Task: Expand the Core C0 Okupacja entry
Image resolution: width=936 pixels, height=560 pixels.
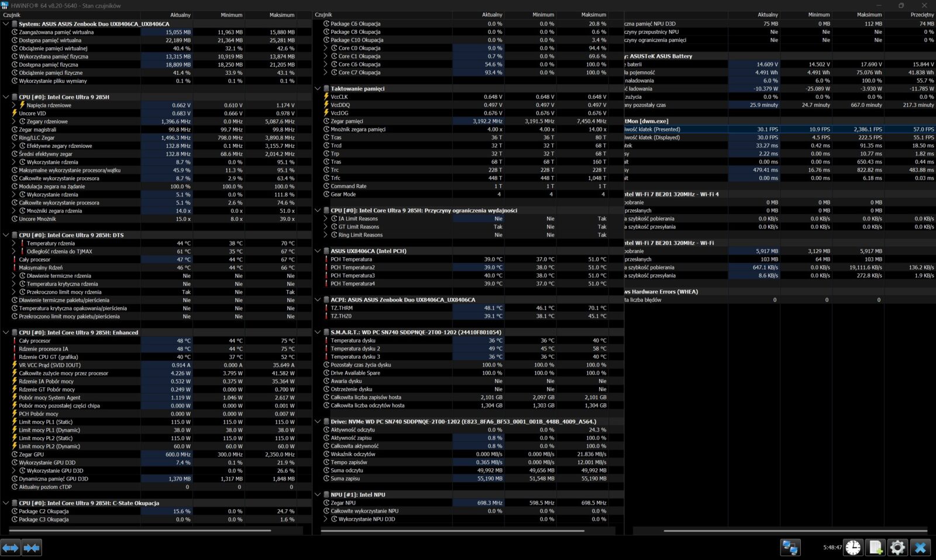Action: pos(326,49)
